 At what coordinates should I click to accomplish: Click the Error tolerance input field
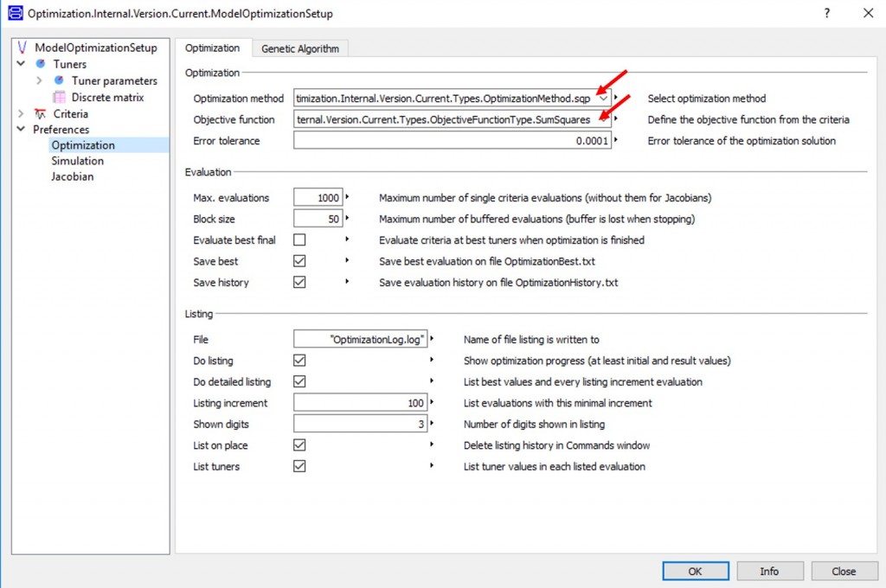click(x=452, y=141)
